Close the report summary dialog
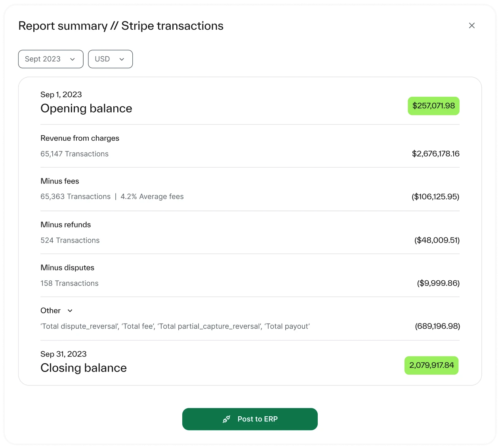 [x=471, y=25]
